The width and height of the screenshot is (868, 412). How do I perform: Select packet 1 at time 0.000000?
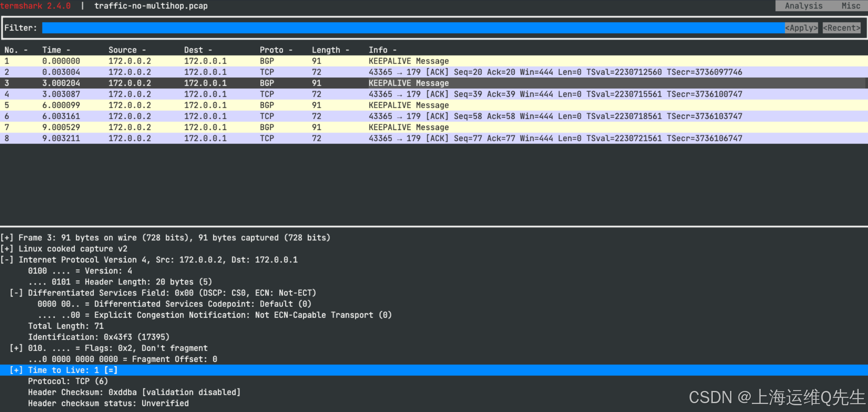coord(434,61)
